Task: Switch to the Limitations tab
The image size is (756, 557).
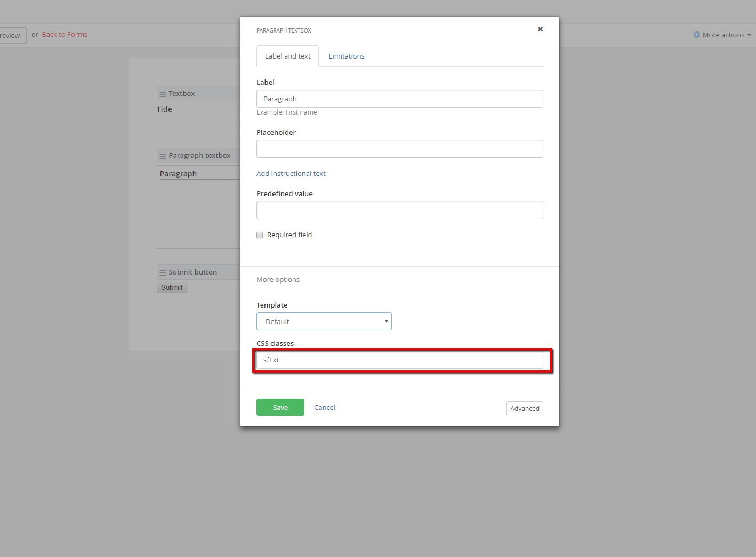Action: (x=347, y=56)
